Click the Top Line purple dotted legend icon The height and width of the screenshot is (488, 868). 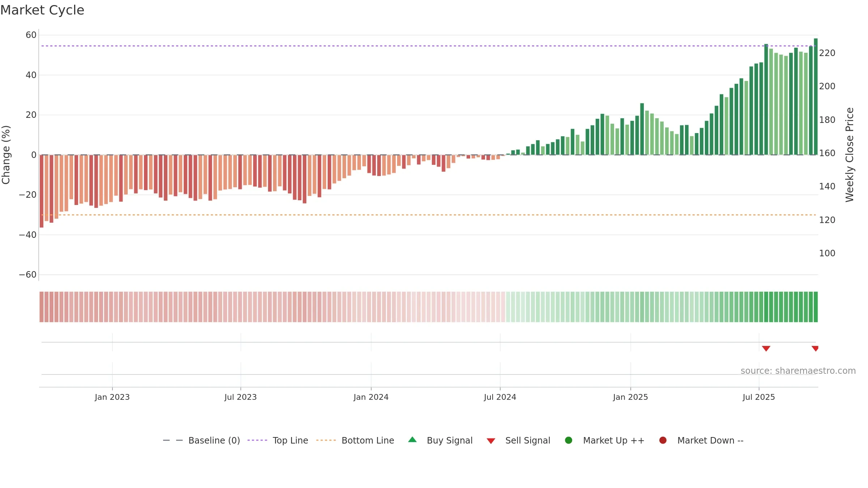click(x=257, y=440)
